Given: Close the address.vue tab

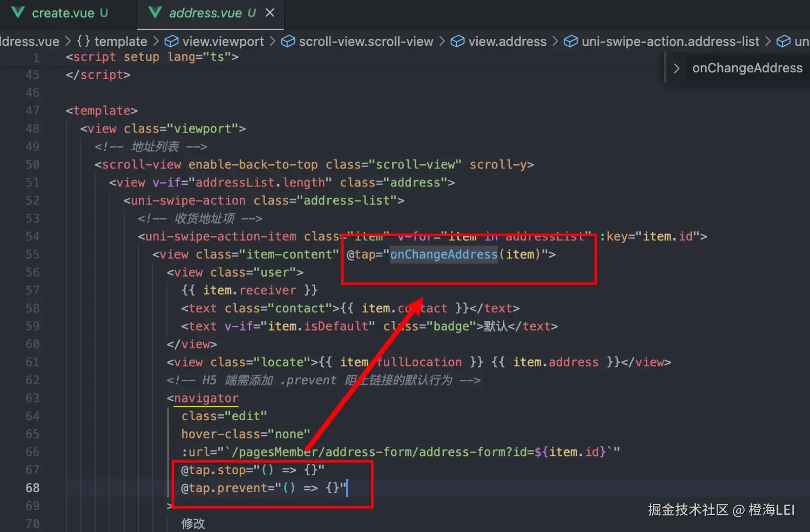Looking at the screenshot, I should pos(270,12).
